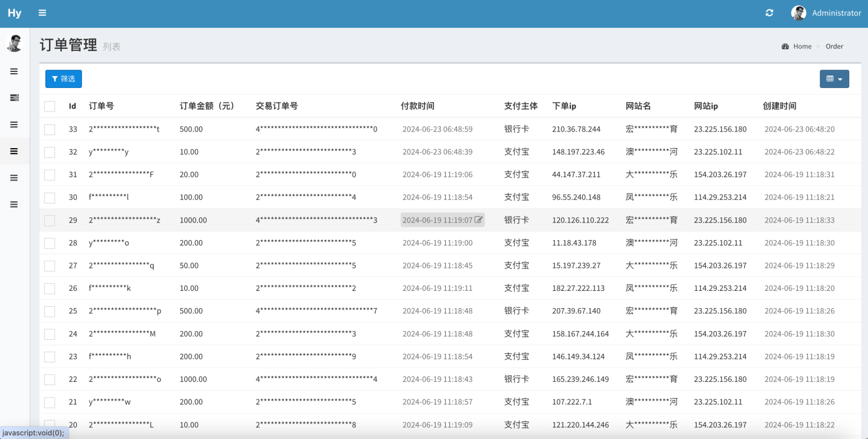868x439 pixels.
Task: Click the refresh icon in the top bar
Action: point(769,13)
